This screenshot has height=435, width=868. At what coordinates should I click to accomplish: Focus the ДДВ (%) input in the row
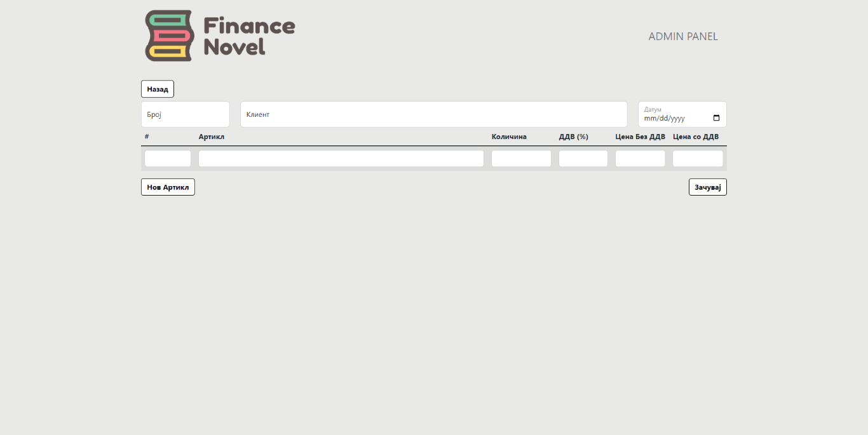point(583,159)
